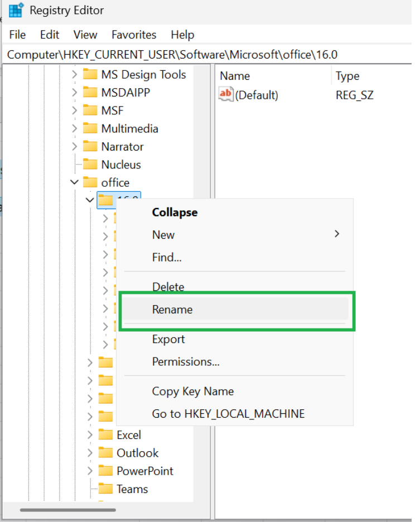Choose Delete in the context menu

[235, 286]
